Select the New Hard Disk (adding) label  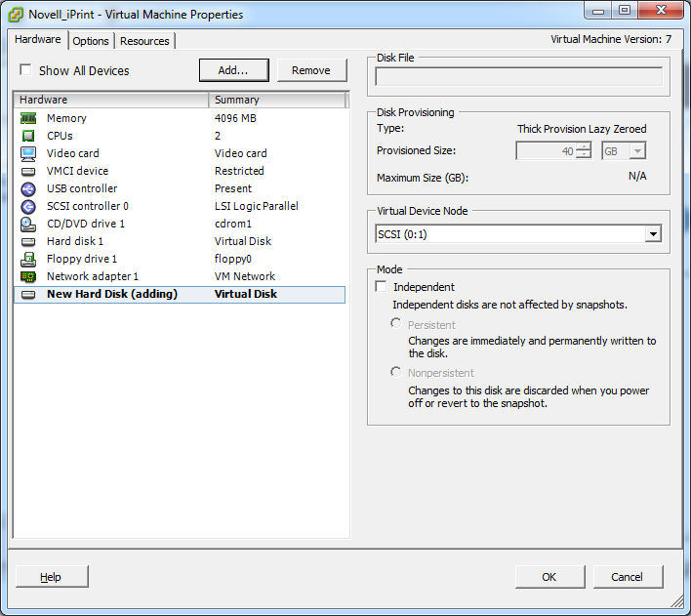click(x=112, y=294)
